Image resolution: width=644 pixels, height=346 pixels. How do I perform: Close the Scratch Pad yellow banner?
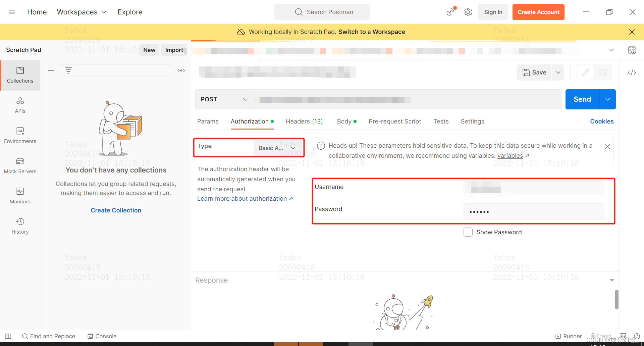[x=632, y=32]
